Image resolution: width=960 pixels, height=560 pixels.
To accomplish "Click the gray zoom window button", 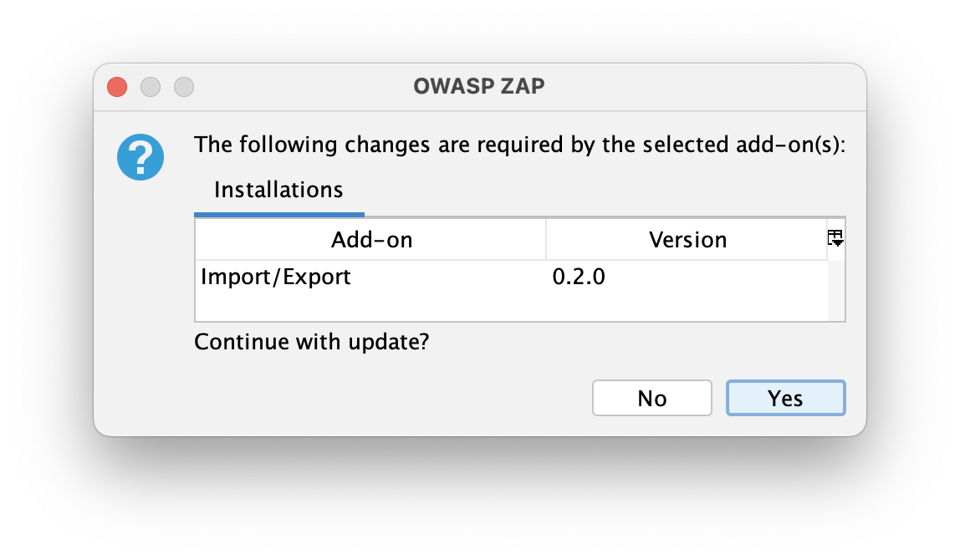I will [x=184, y=87].
